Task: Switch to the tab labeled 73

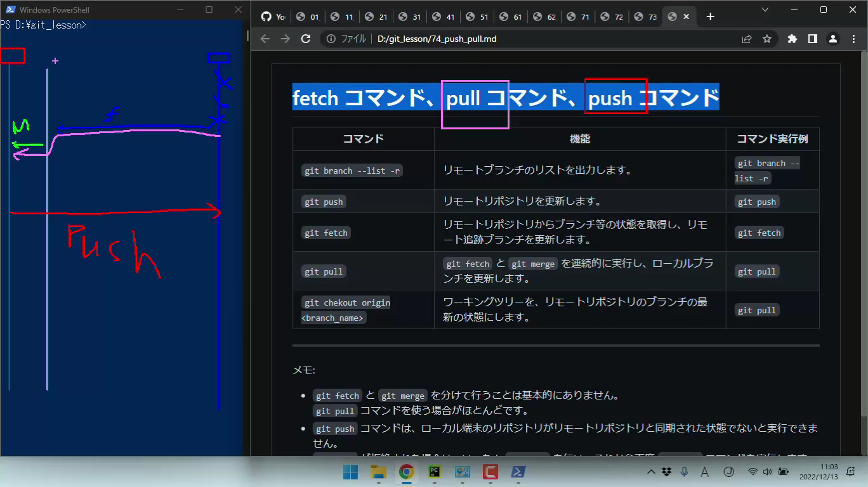Action: click(x=645, y=17)
